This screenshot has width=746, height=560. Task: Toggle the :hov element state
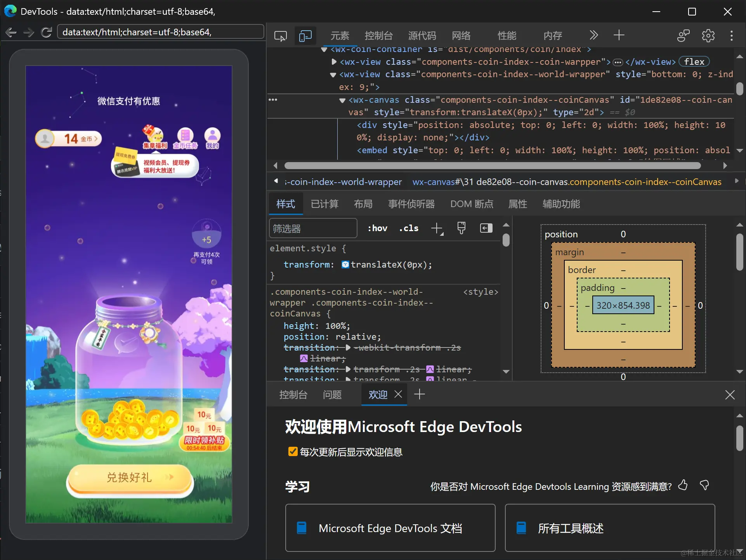[x=377, y=228]
